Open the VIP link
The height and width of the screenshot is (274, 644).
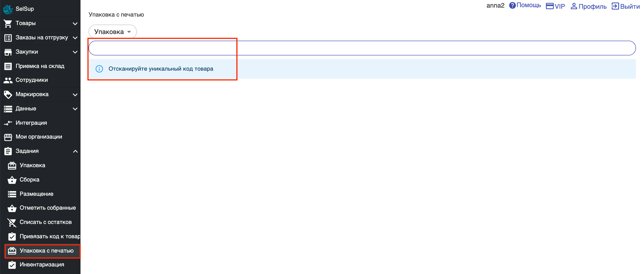pos(555,6)
